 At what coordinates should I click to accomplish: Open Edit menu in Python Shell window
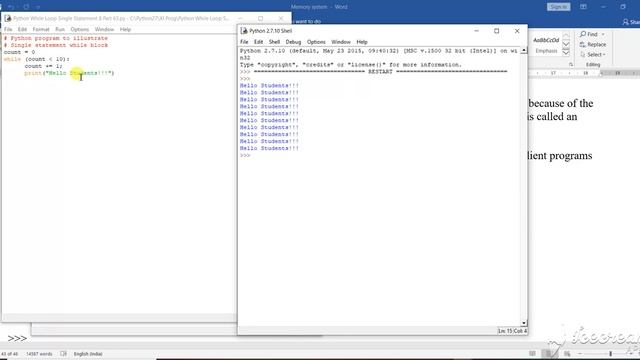coord(258,42)
